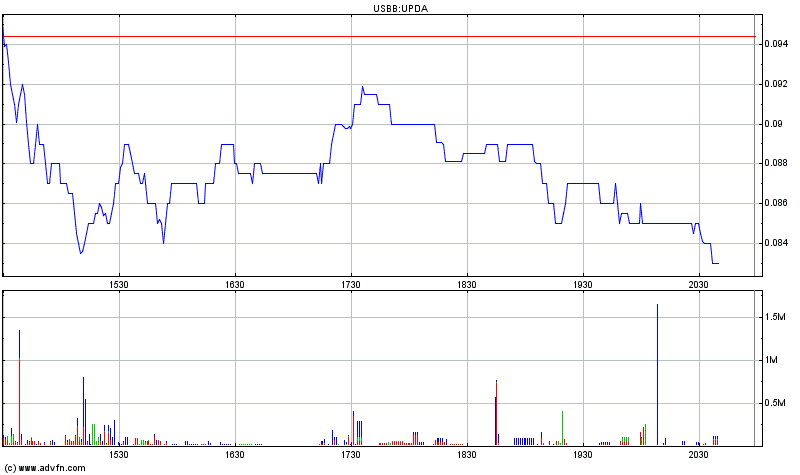Click the 0.5M volume axis label
Viewport: 800px width, 475px height.
pyautogui.click(x=775, y=403)
